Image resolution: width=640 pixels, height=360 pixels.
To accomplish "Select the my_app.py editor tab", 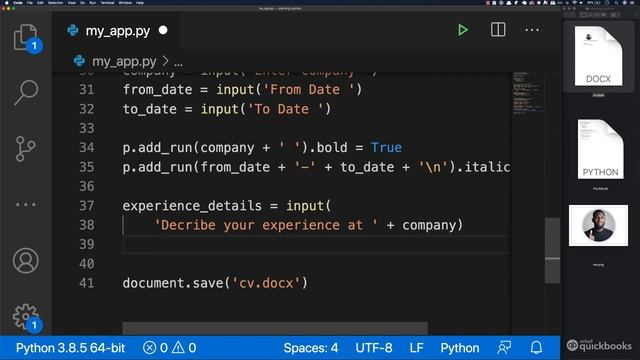I will click(x=117, y=31).
